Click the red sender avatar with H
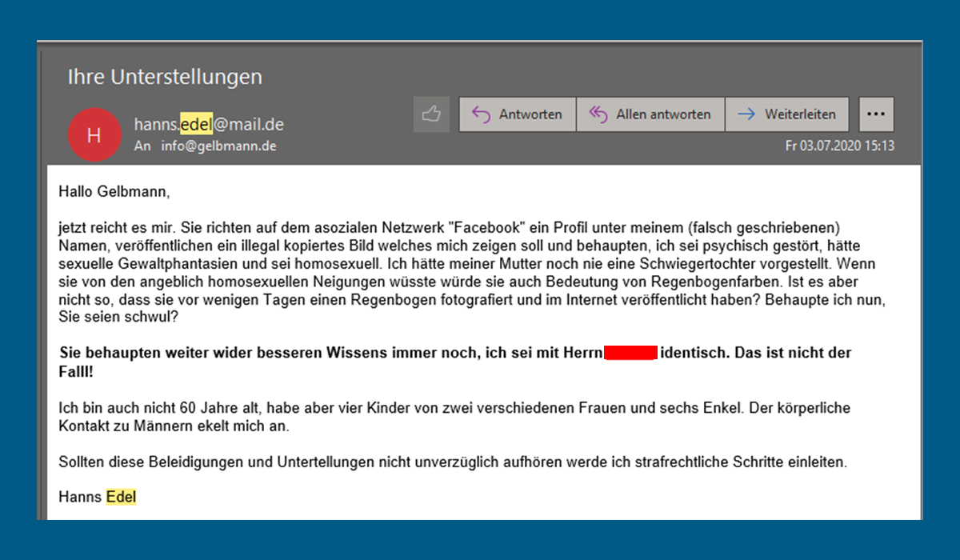The width and height of the screenshot is (960, 560). coord(94,134)
